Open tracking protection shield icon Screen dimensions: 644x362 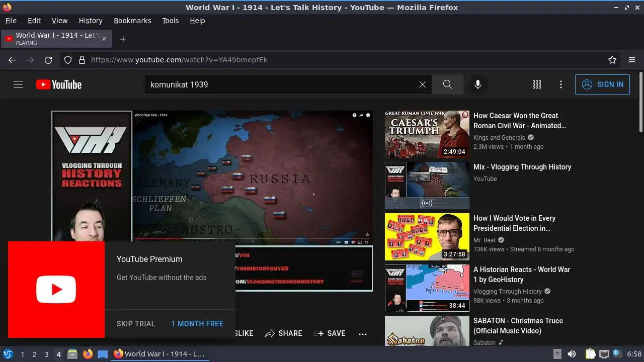(x=68, y=60)
